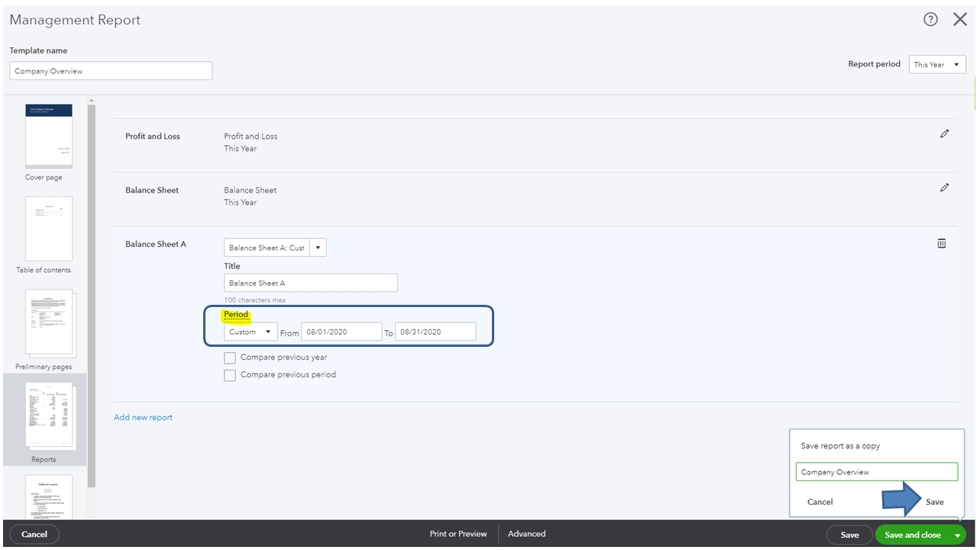Screen dimensions: 980x550
Task: Tick the Compare previous period checkbox
Action: [x=230, y=375]
